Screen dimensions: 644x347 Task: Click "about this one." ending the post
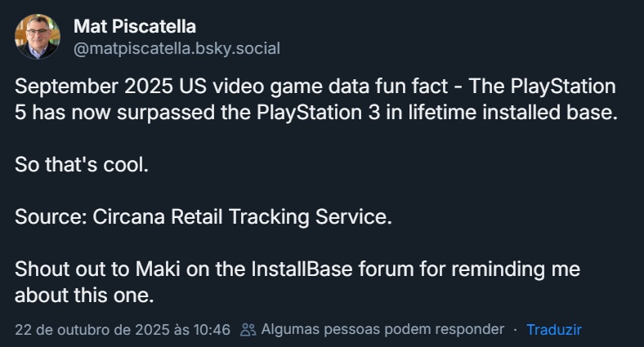pyautogui.click(x=83, y=292)
